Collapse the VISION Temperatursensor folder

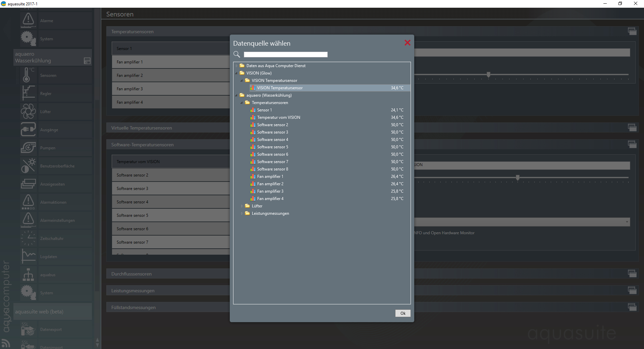coord(242,81)
